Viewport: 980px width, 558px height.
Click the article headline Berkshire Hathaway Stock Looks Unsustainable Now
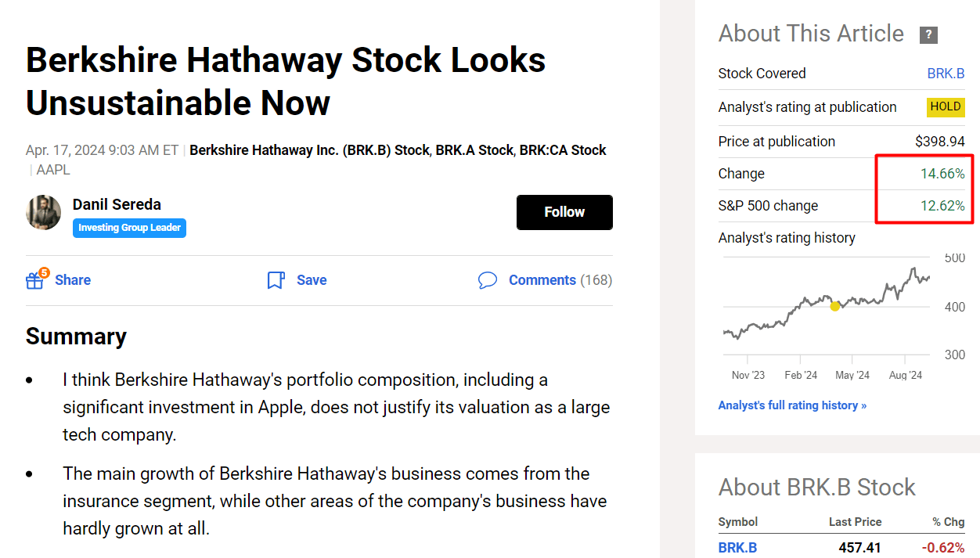[x=286, y=81]
